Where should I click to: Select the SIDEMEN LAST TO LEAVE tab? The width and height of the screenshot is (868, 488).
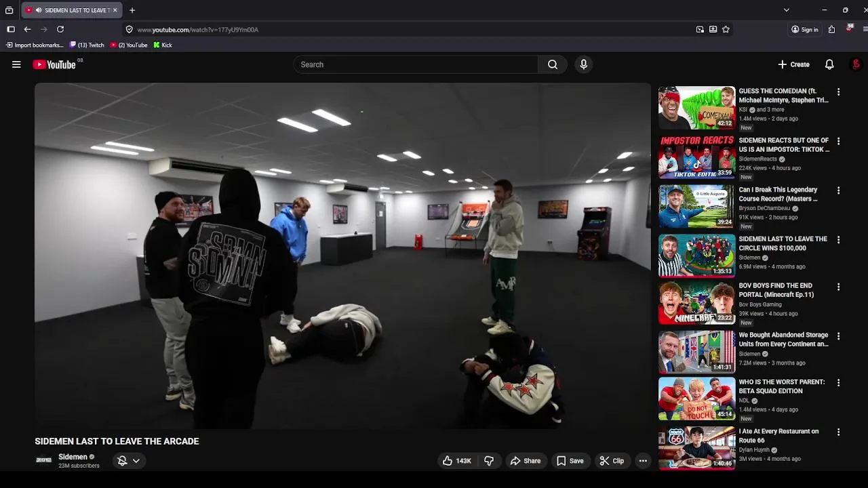(x=71, y=10)
